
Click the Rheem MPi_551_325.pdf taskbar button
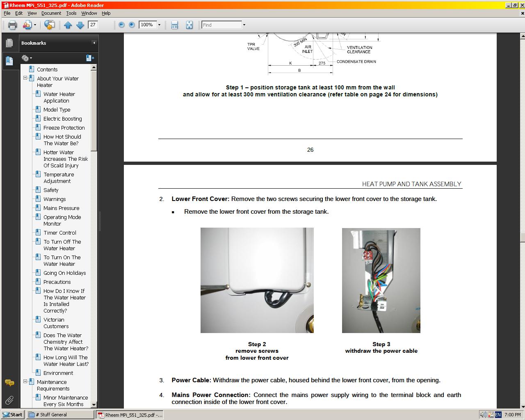(130, 415)
